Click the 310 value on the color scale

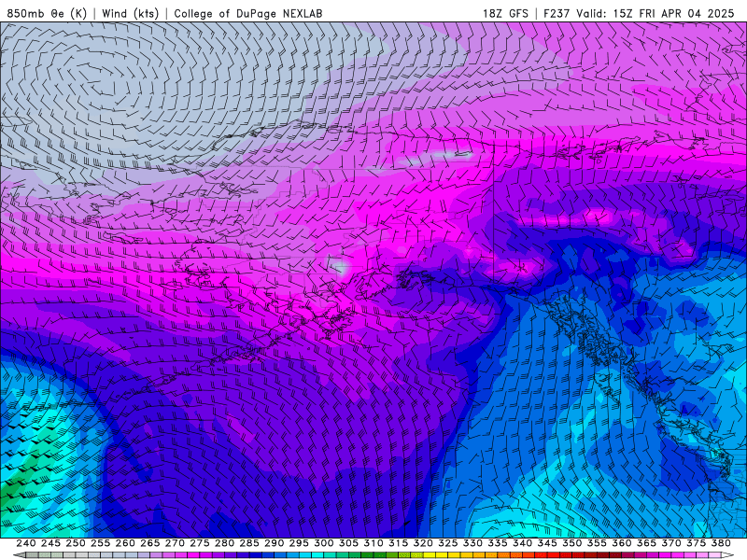click(x=373, y=543)
